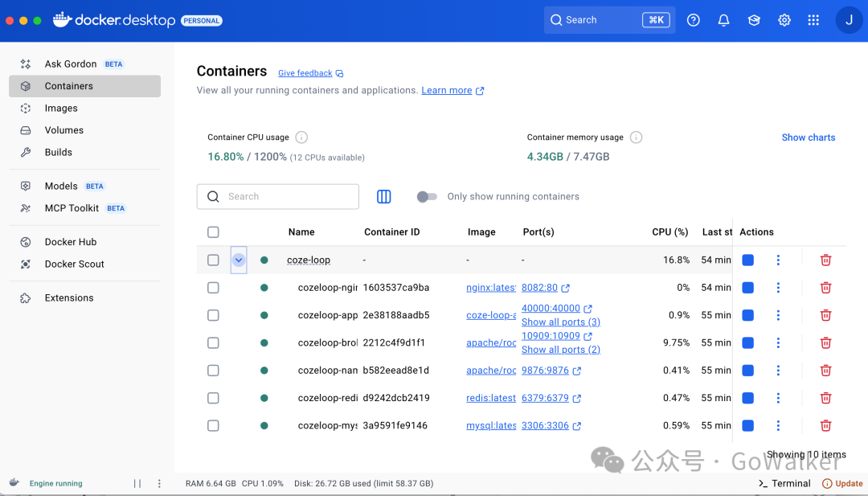Go to Builds in sidebar
Viewport: 868px width, 496px height.
pyautogui.click(x=84, y=153)
